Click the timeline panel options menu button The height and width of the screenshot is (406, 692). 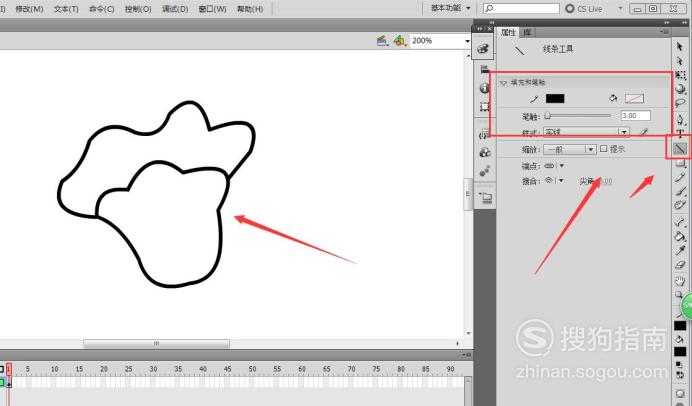tap(466, 355)
